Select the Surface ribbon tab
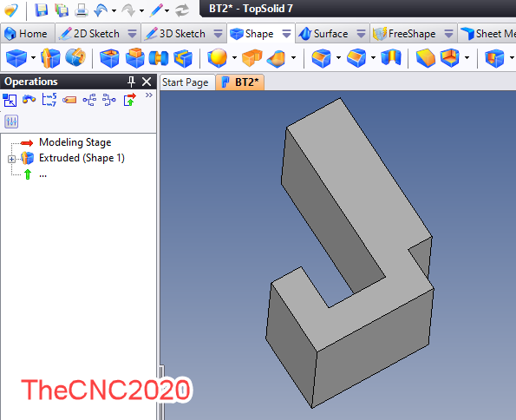 330,34
